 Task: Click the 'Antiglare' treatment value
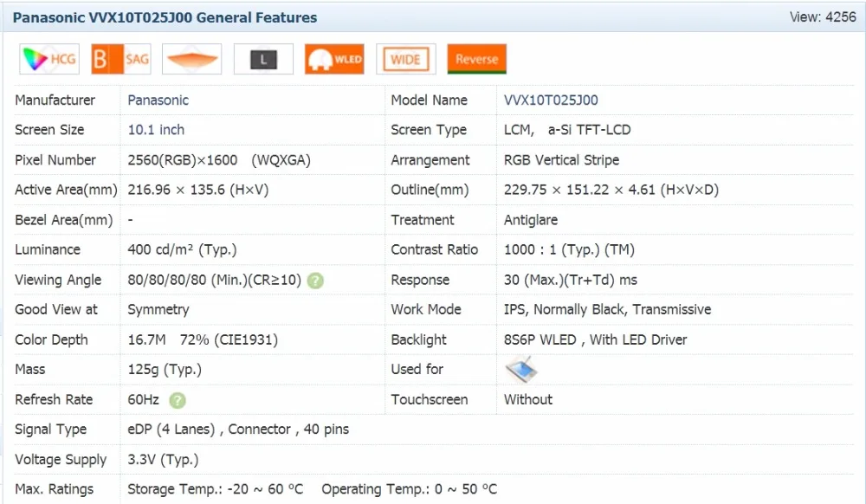coord(530,220)
